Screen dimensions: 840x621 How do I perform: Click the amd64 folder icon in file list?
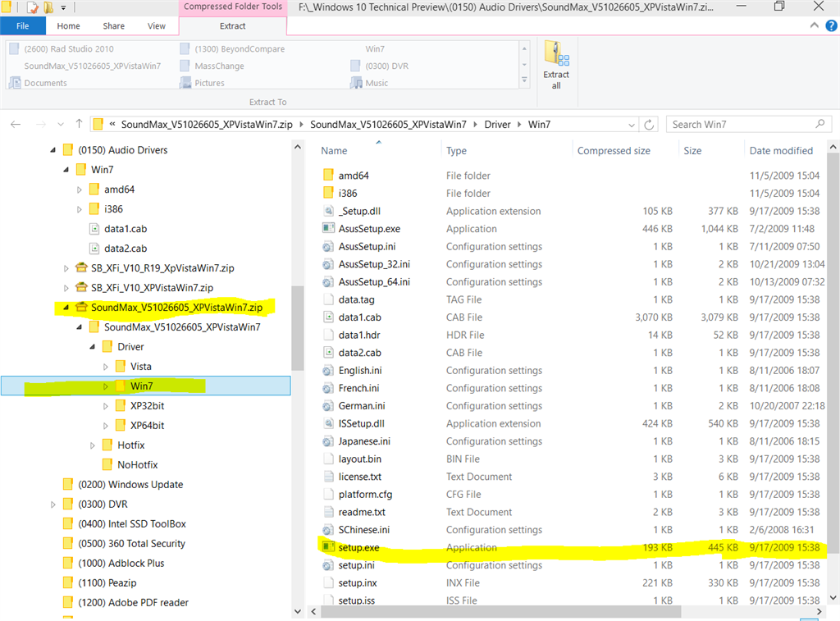click(328, 176)
